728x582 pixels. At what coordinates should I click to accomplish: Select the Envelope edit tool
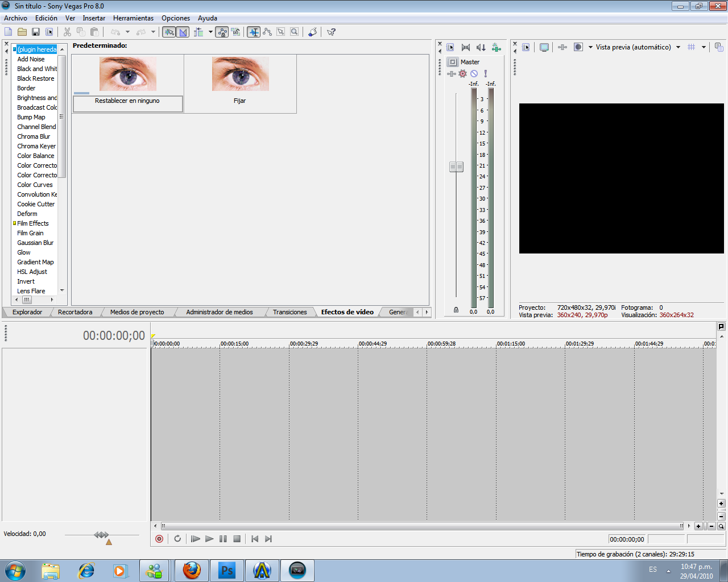coord(267,32)
